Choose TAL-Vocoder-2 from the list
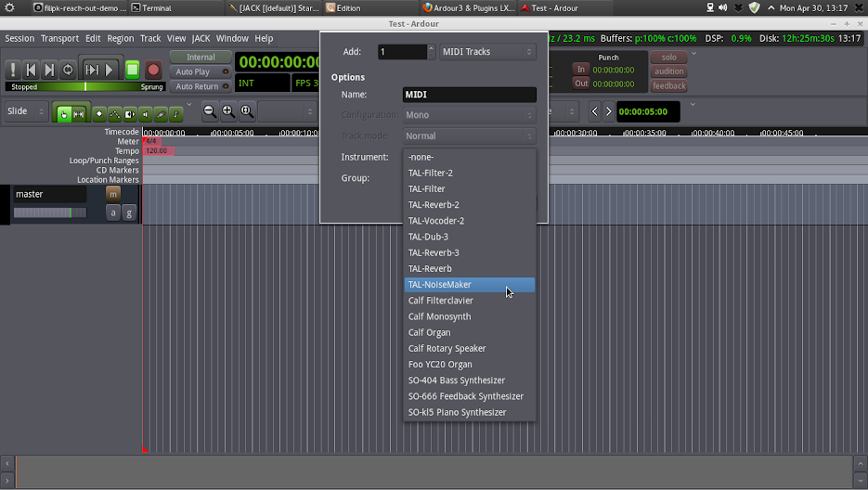Viewport: 868px width, 490px height. pos(470,221)
